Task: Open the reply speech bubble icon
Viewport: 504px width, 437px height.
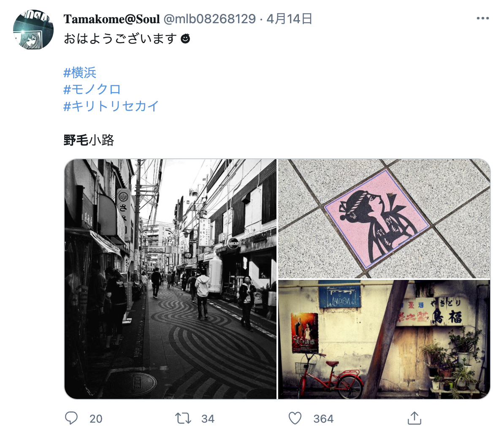Action: pyautogui.click(x=71, y=418)
